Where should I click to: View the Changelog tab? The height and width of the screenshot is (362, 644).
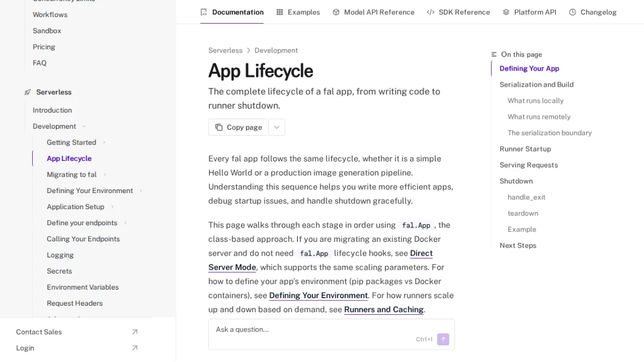pos(592,12)
